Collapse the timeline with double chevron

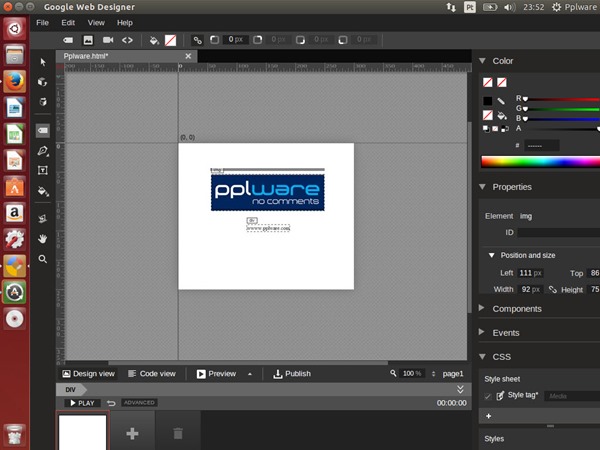(460, 390)
